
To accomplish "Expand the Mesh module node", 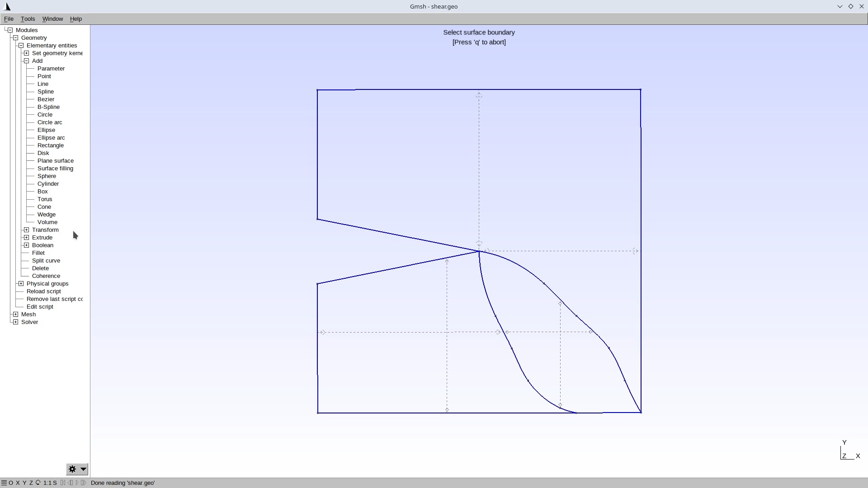I will (x=15, y=314).
